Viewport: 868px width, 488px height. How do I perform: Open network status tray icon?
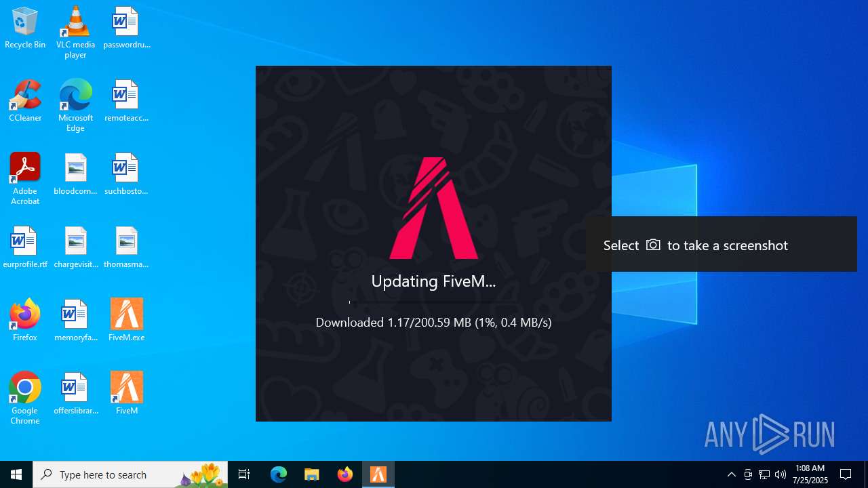coord(764,474)
